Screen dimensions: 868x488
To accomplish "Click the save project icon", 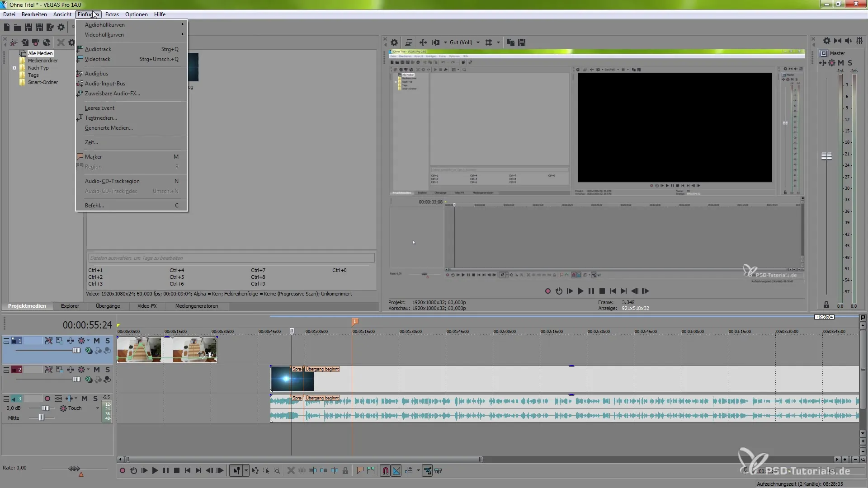I will [x=28, y=28].
